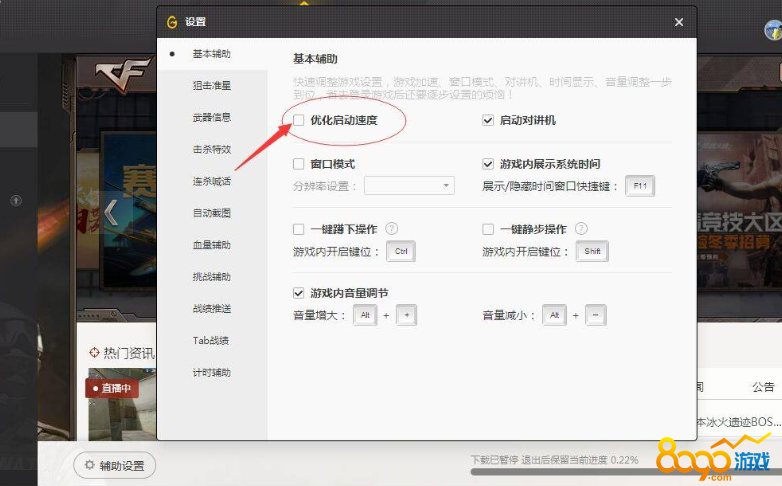Click the 辅助设置 button
The image size is (782, 486).
pos(115,465)
